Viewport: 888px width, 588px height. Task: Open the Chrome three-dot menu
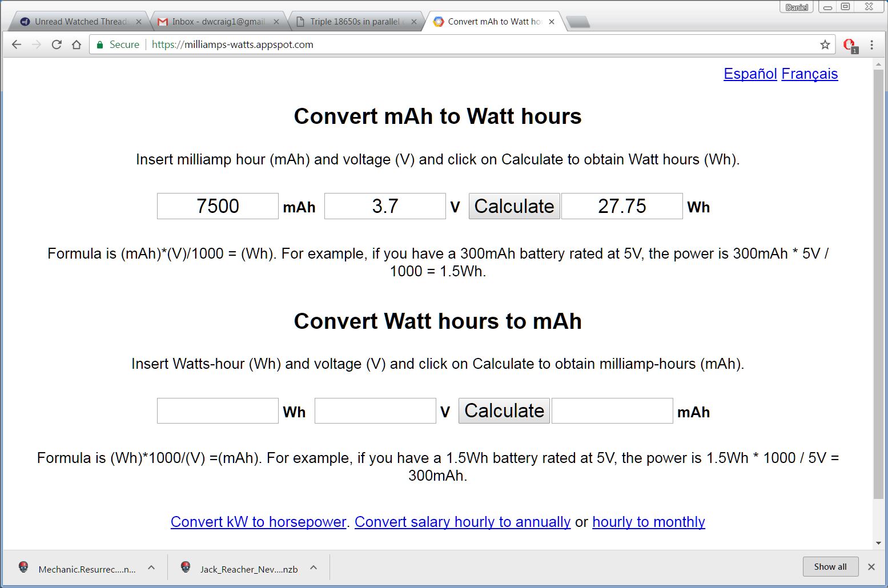click(x=871, y=45)
